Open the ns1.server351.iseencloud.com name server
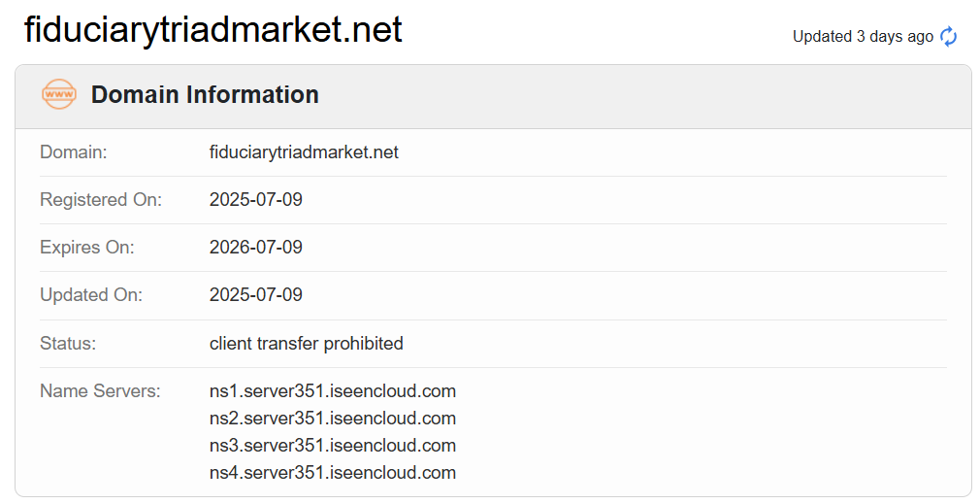 333,391
